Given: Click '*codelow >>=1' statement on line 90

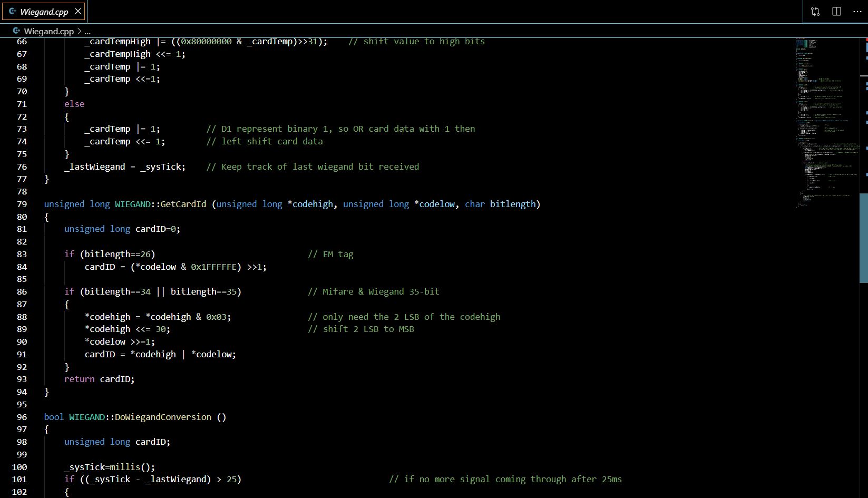Looking at the screenshot, I should [120, 341].
